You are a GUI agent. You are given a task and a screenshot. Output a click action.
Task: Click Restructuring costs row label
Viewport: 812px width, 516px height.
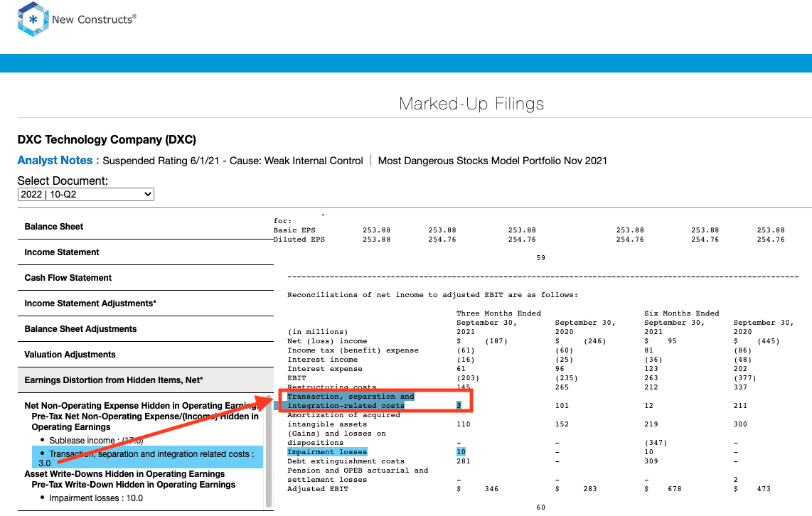pos(332,387)
